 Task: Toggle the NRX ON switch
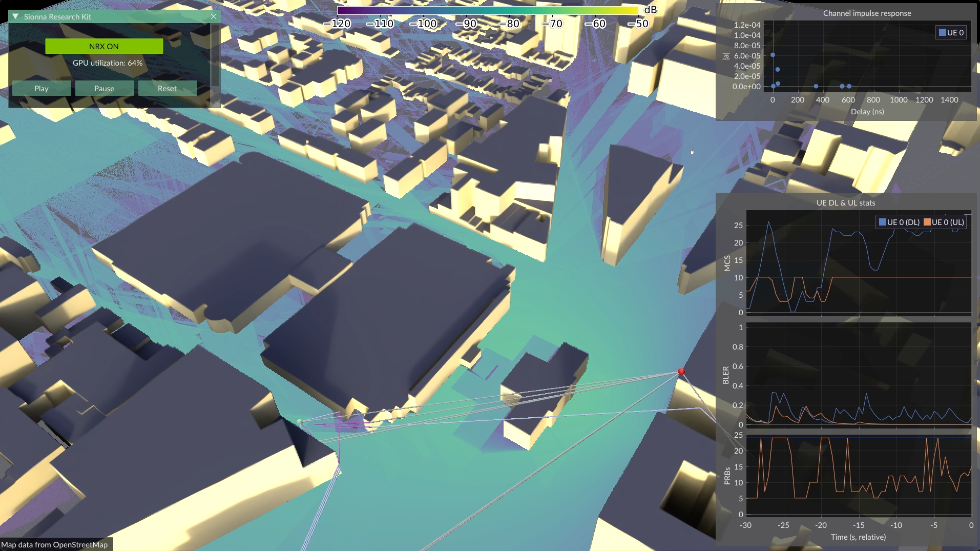(x=104, y=46)
